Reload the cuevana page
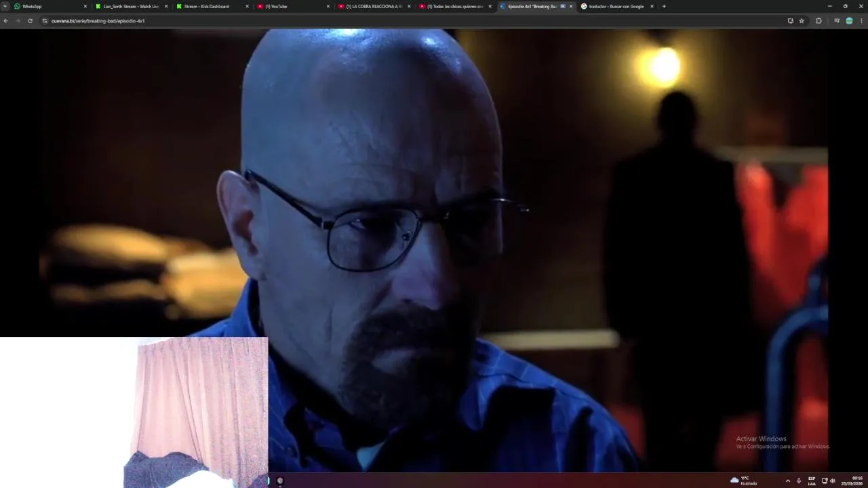868x488 pixels. click(x=30, y=20)
